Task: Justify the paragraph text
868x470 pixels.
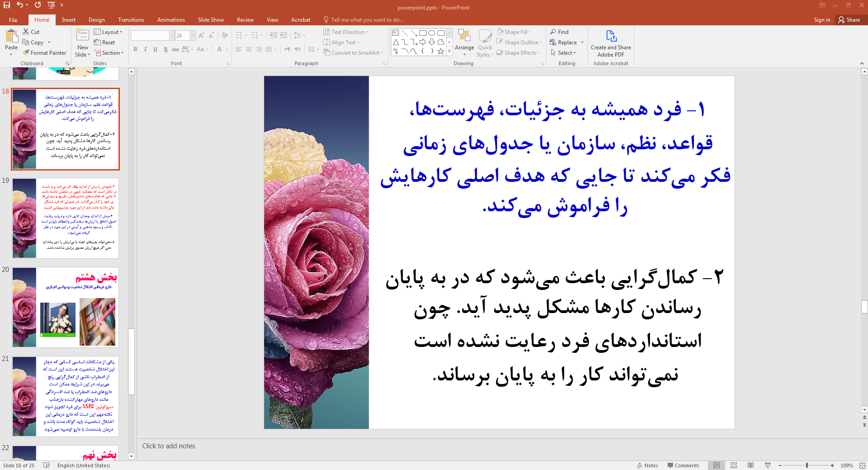Action: click(269, 49)
